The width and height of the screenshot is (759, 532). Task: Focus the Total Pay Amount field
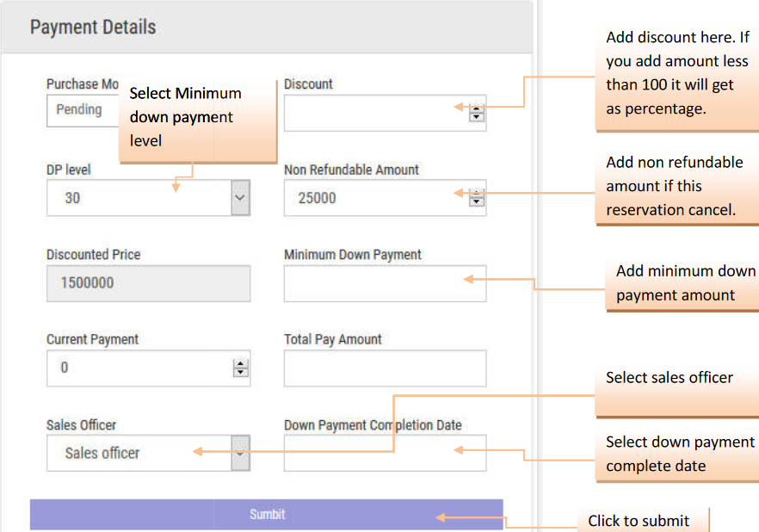(385, 368)
